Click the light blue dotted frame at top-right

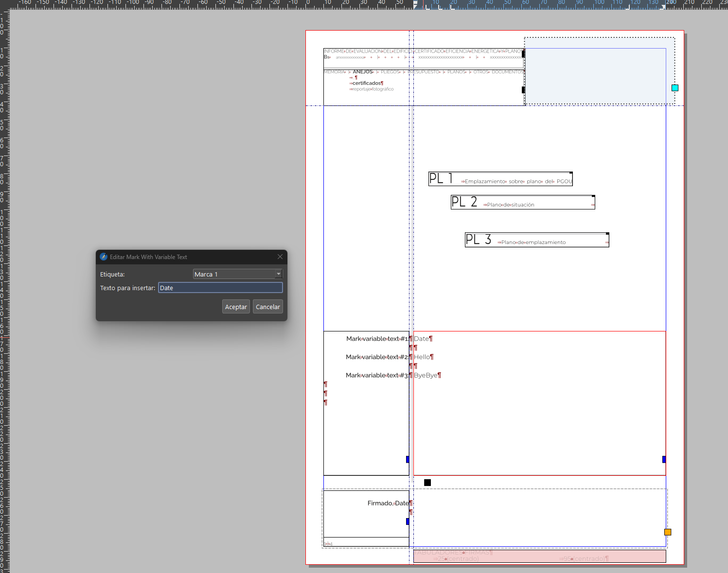[x=598, y=73]
